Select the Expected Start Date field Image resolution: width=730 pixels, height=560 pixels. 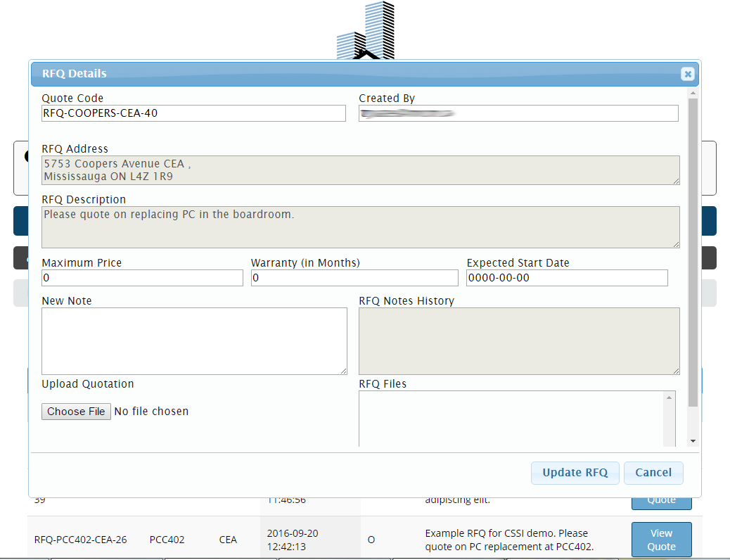tap(566, 278)
